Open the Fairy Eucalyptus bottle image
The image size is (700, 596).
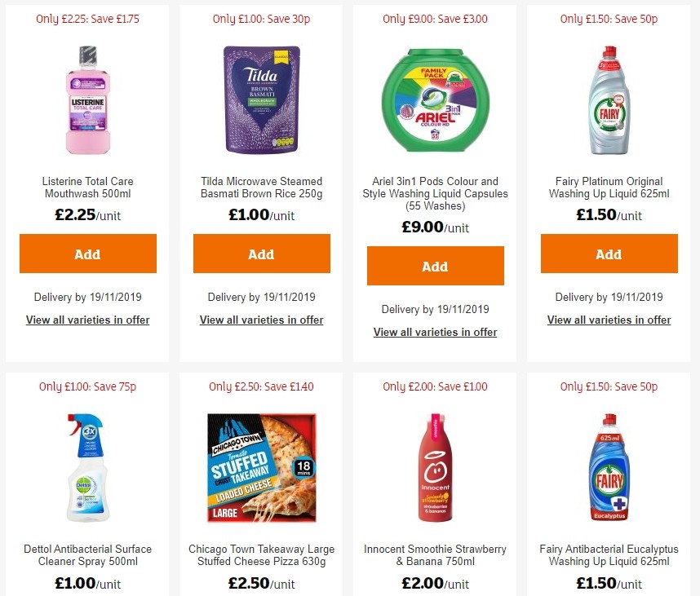(x=609, y=467)
